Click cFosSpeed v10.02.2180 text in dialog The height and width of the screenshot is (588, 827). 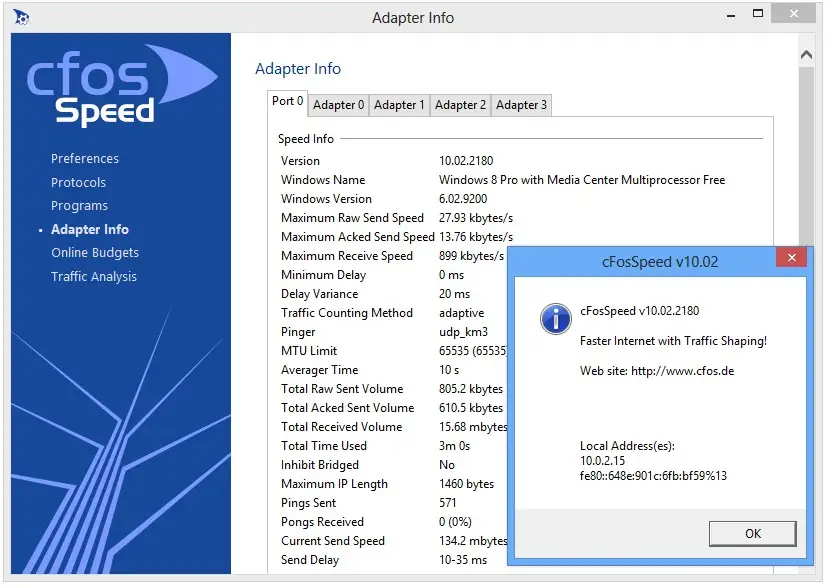[639, 311]
